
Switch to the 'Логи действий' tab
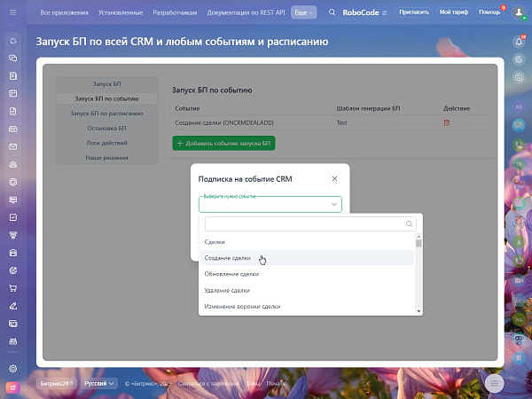[106, 143]
